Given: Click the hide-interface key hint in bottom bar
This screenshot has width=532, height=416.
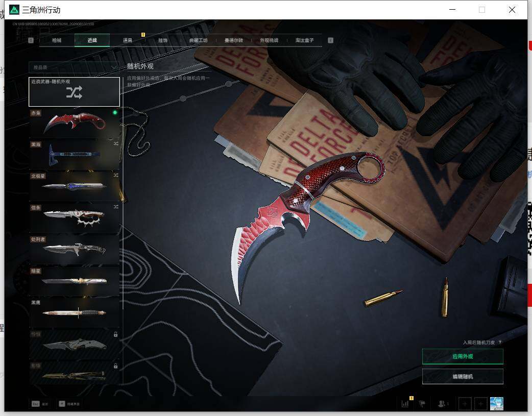Looking at the screenshot, I should click(x=69, y=404).
